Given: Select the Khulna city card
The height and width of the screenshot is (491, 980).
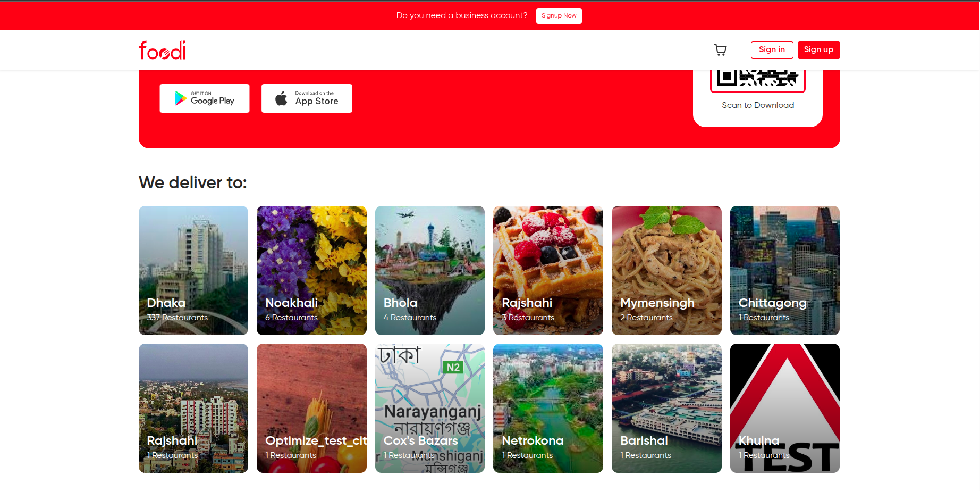Looking at the screenshot, I should [785, 408].
